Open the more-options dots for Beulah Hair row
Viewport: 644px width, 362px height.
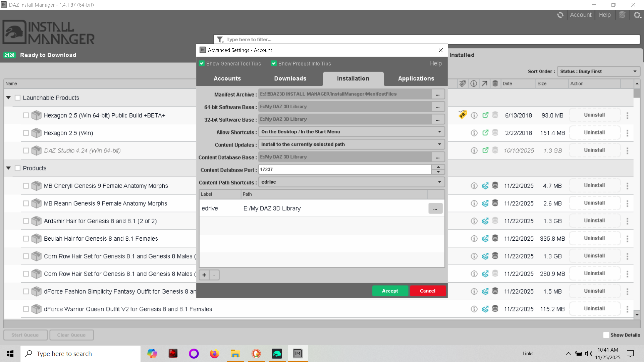point(627,239)
